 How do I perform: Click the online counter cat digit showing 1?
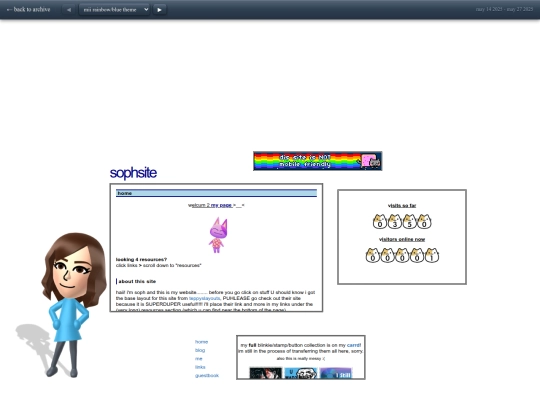(x=432, y=255)
